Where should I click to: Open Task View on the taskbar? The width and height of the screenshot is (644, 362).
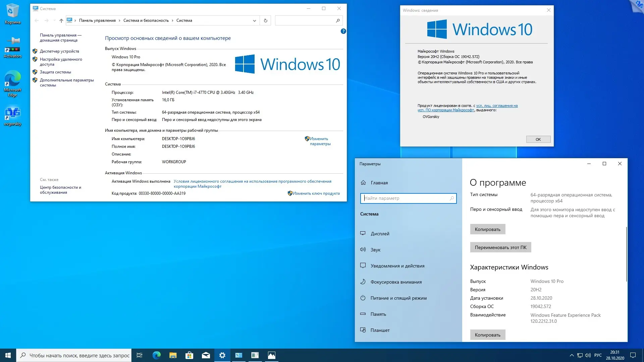tap(140, 355)
